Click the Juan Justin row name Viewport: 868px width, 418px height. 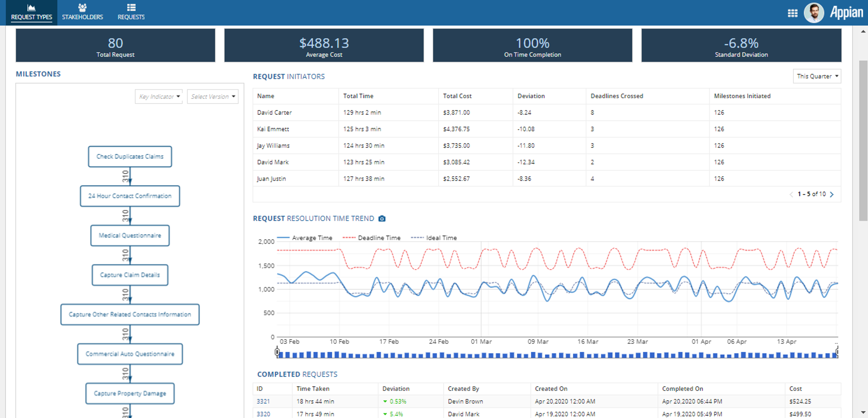(x=271, y=179)
